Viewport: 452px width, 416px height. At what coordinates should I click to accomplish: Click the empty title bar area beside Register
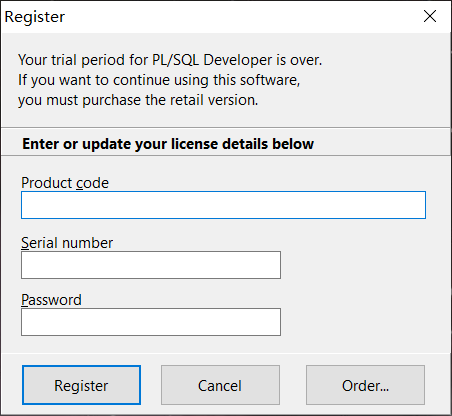pos(240,16)
